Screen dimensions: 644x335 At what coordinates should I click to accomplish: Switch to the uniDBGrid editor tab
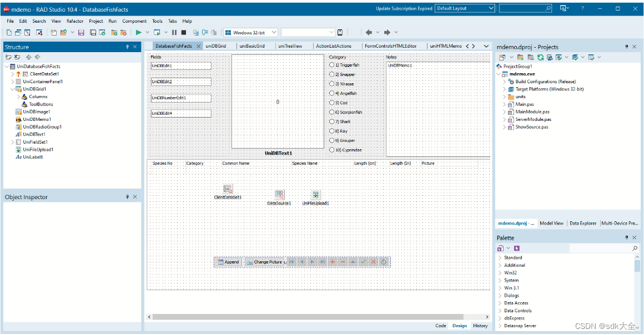216,46
